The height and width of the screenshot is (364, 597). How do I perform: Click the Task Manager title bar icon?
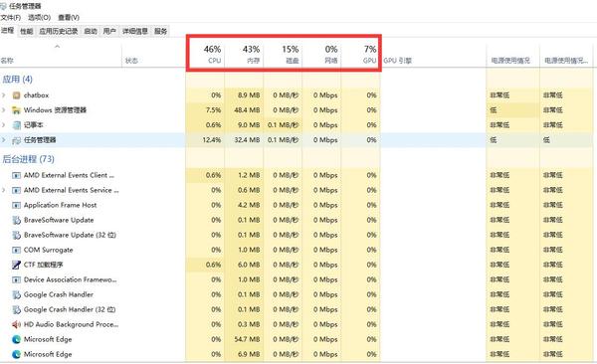point(3,6)
